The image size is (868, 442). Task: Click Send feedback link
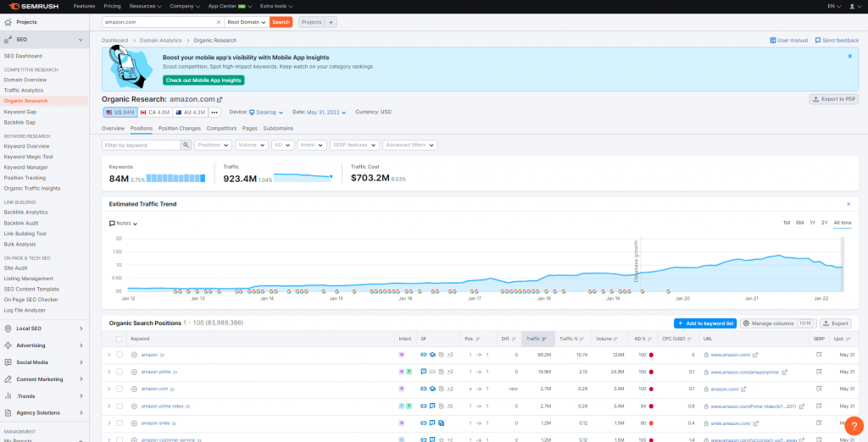(x=837, y=41)
